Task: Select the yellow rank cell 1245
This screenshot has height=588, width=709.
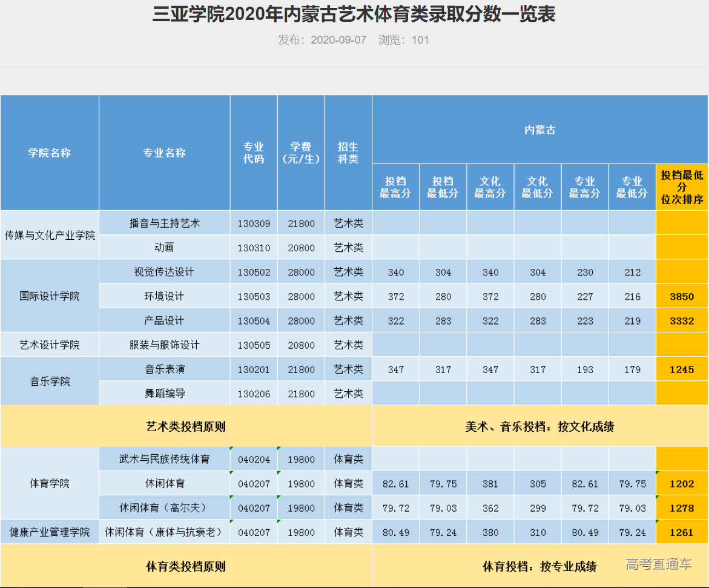Action: pyautogui.click(x=682, y=369)
